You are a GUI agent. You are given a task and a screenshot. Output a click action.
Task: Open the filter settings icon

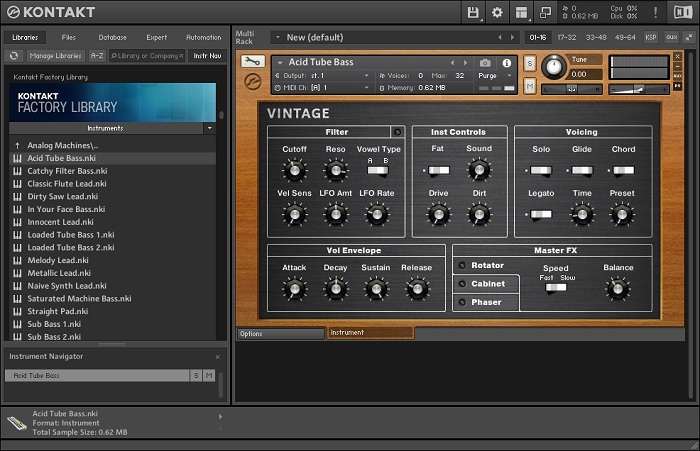tap(397, 132)
